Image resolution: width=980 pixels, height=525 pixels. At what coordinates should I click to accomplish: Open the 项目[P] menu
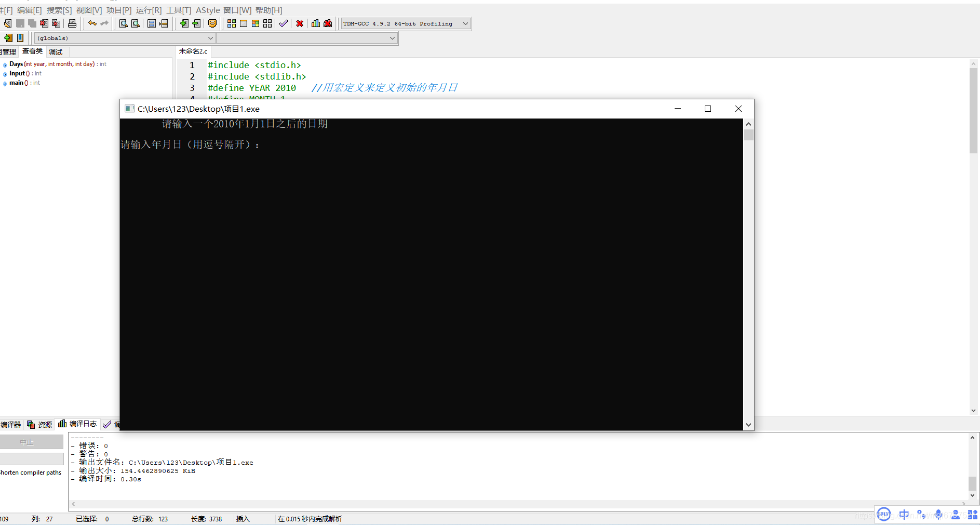119,10
